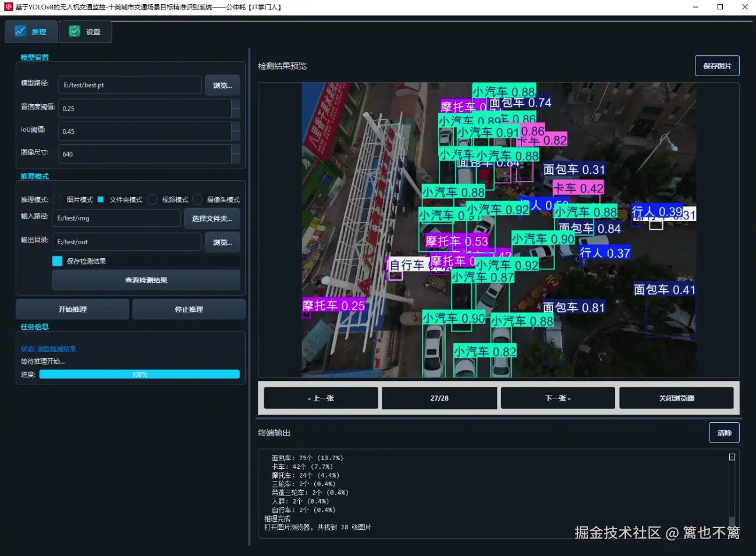Image resolution: width=756 pixels, height=556 pixels.
Task: Select the 视频模式 radio button
Action: (x=152, y=199)
